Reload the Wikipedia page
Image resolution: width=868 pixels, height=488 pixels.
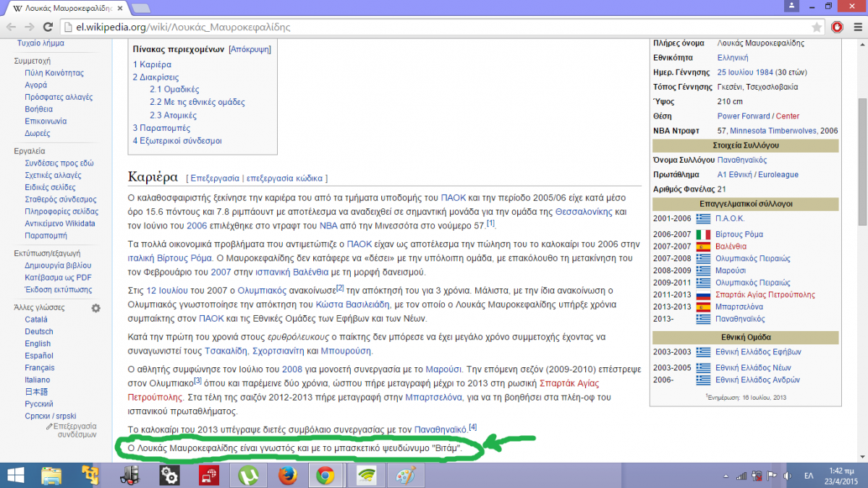tap(48, 27)
